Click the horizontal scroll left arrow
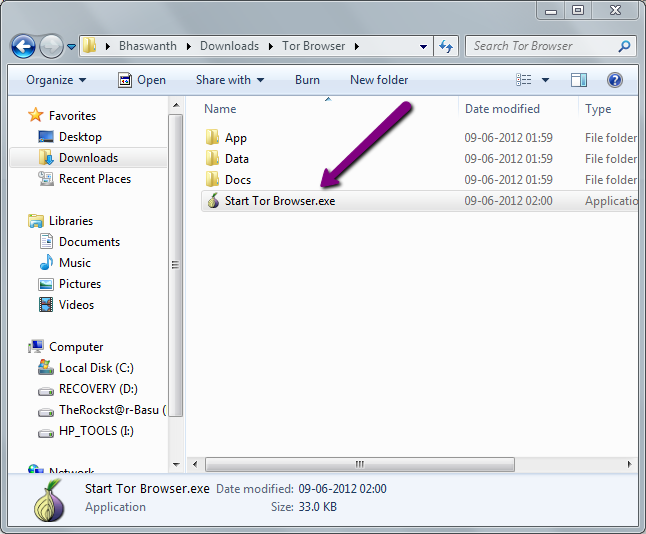 tap(195, 464)
